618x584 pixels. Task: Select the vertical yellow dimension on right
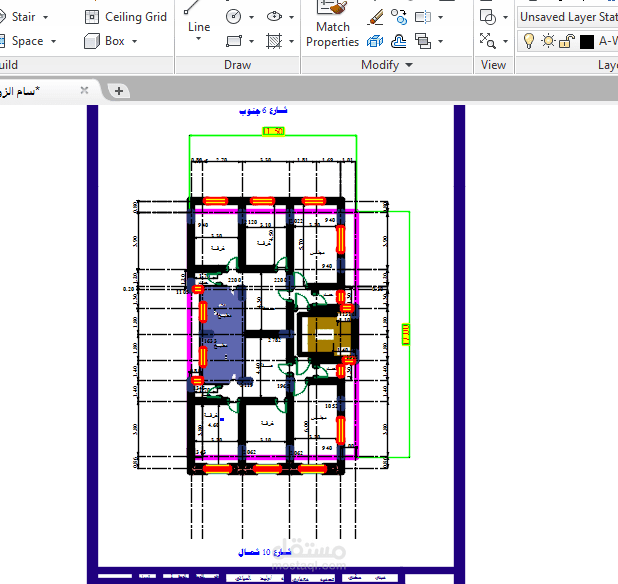406,334
